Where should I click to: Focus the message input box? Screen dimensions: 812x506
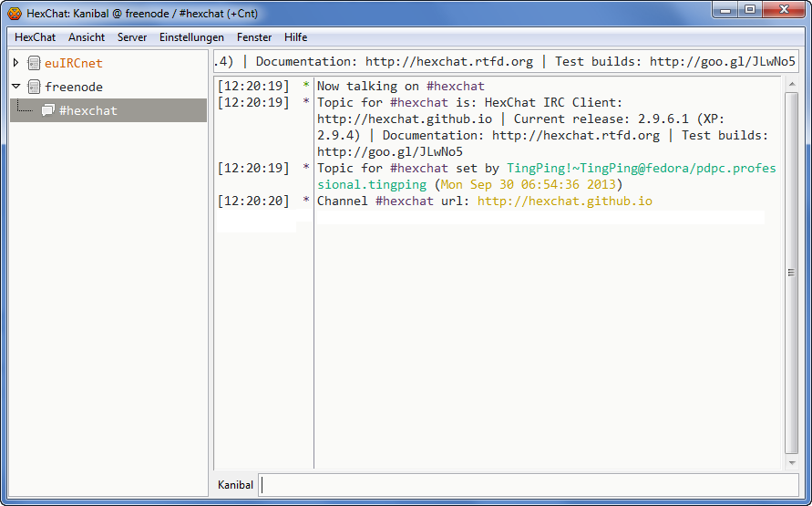click(529, 485)
